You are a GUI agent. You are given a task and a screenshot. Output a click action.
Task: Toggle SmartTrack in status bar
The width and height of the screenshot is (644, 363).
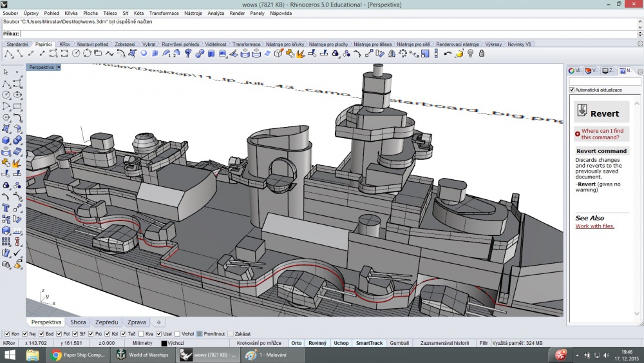[x=369, y=343]
